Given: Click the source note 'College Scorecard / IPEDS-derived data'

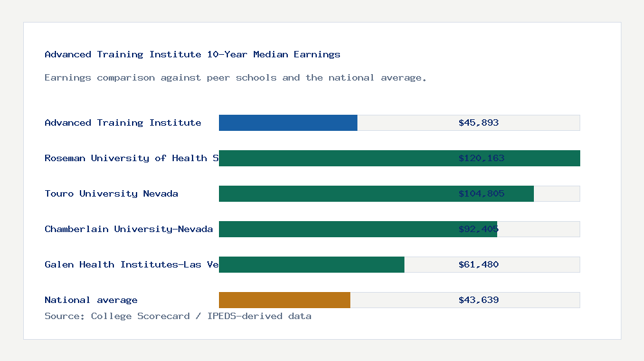Looking at the screenshot, I should (201, 316).
